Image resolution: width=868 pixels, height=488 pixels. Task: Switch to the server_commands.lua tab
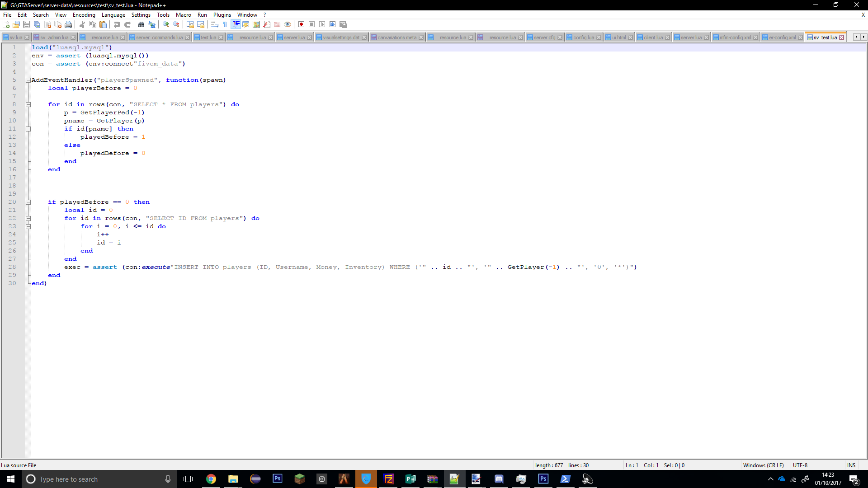(x=159, y=38)
